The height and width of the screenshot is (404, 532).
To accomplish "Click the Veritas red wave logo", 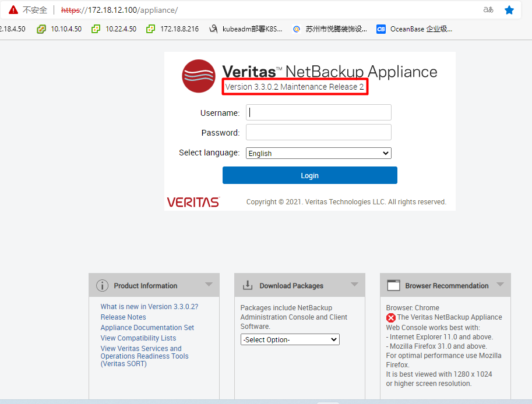I will [x=199, y=76].
